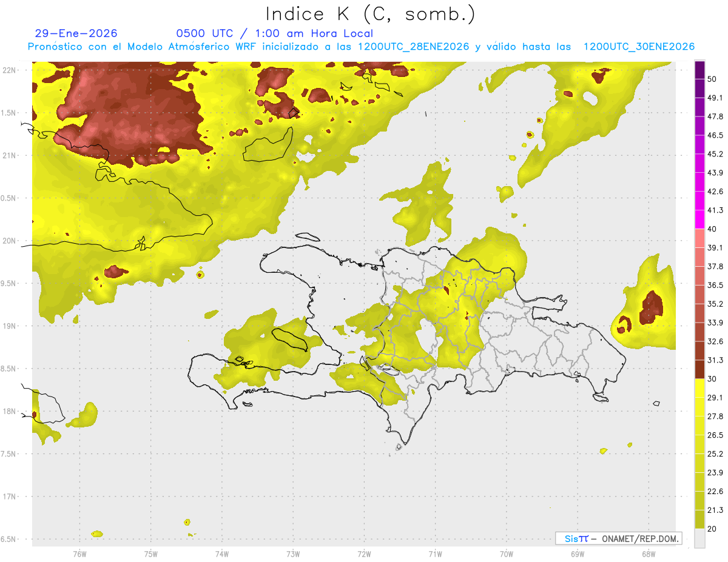Click the legend value "23.9"
Screen dimensions: 728x562
(715, 472)
